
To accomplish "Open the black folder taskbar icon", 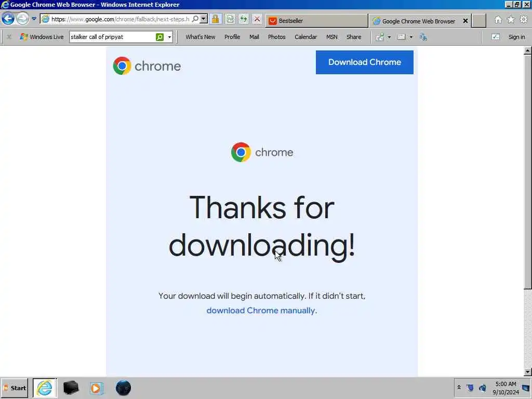I will point(71,388).
